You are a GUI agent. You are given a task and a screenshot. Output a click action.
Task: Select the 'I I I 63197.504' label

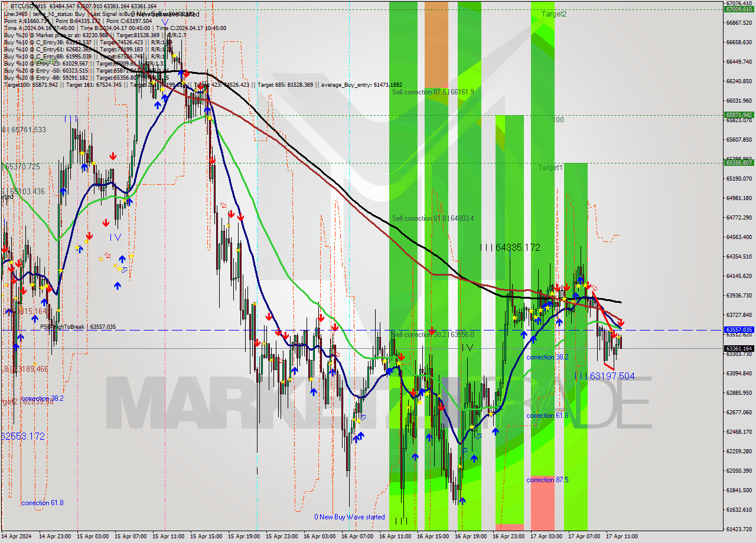pyautogui.click(x=605, y=376)
